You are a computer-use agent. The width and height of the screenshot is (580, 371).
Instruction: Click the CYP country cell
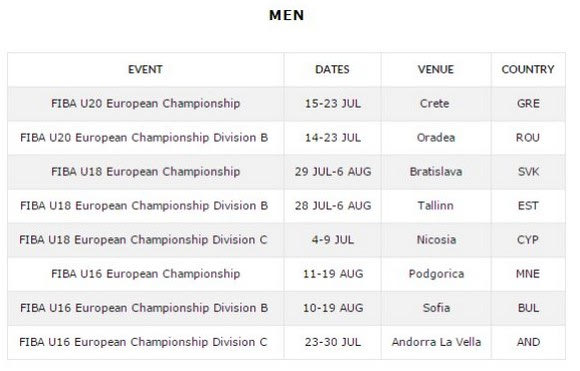pyautogui.click(x=528, y=240)
